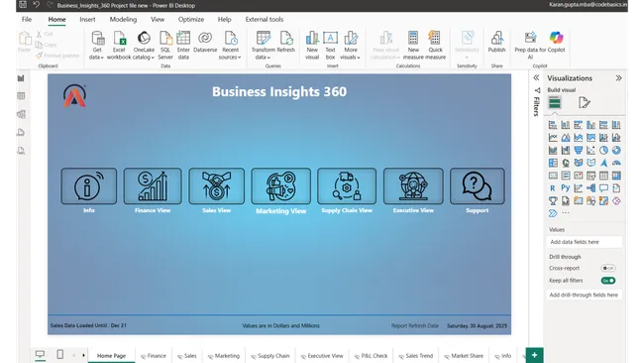
Task: Switch to the View ribbon tab
Action: (158, 19)
